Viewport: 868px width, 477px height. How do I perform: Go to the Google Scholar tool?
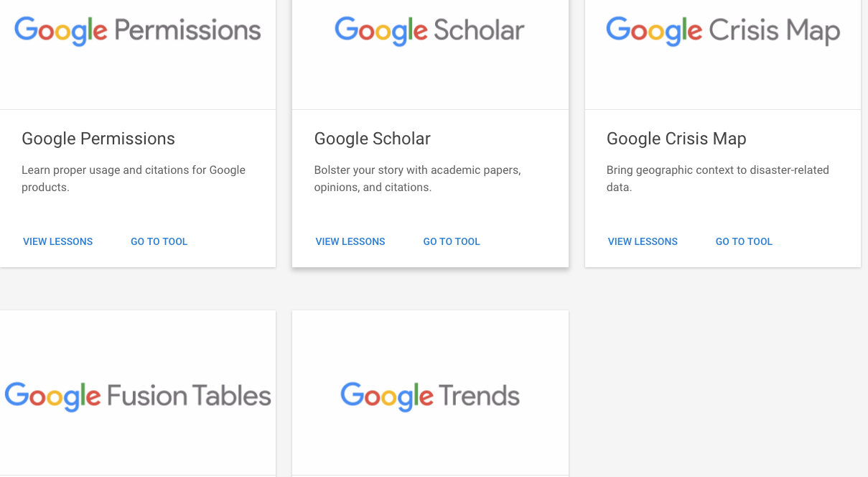(452, 241)
